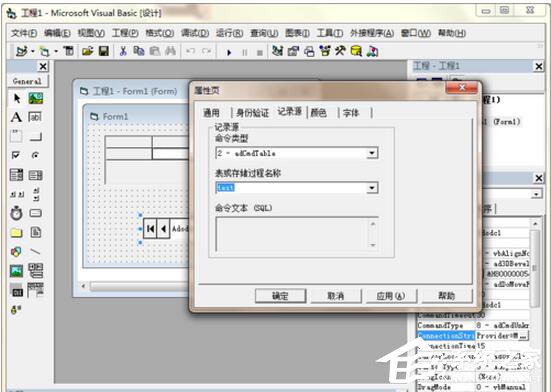Screen dimensions: 551x392
Task: Select the PictureBox control in toolbox
Action: point(35,99)
